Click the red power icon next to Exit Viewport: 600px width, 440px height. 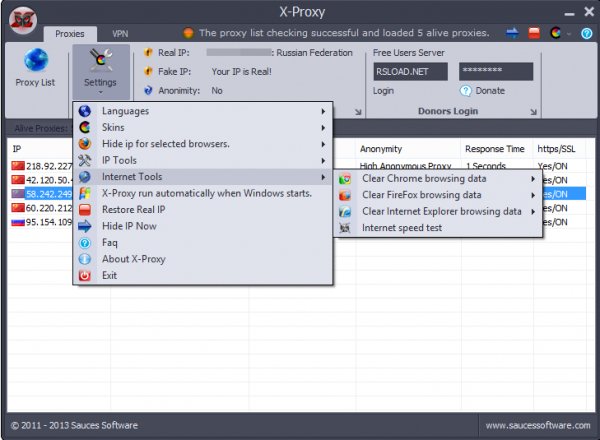click(85, 275)
